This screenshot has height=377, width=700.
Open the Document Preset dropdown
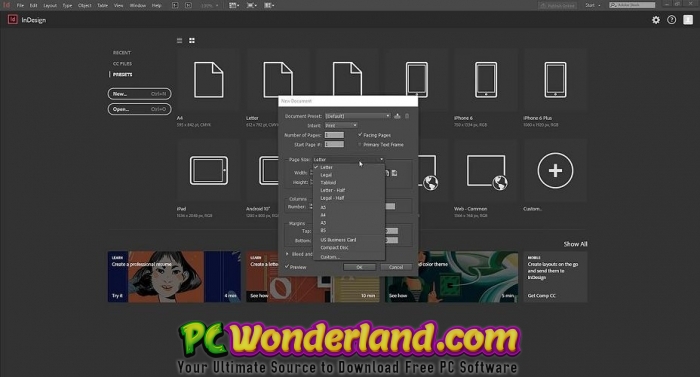(x=358, y=116)
